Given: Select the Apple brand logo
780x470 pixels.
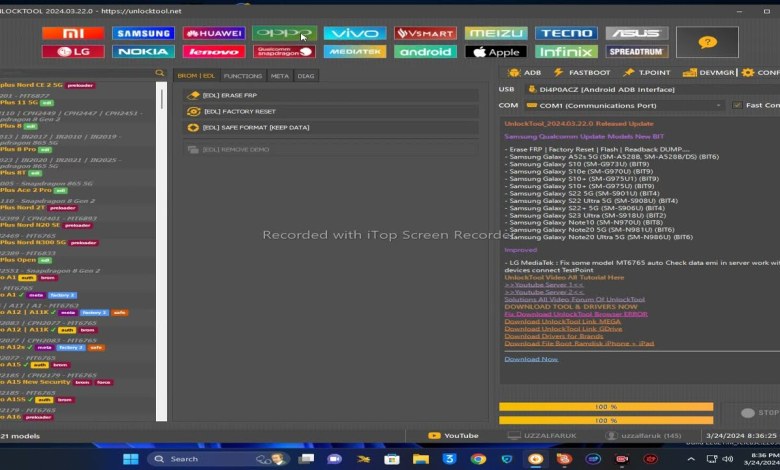Looking at the screenshot, I should (496, 52).
